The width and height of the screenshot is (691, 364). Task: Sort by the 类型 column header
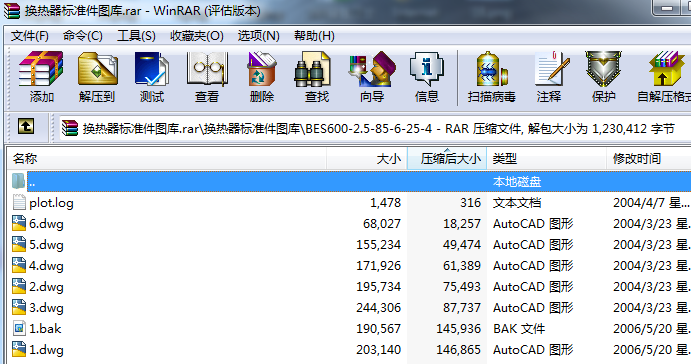coord(546,159)
